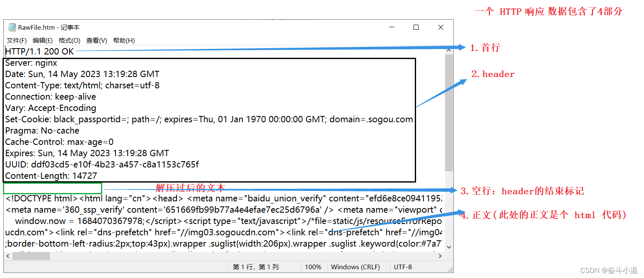Click the 'Set-Cookie: black_passportid' line

pyautogui.click(x=209, y=119)
